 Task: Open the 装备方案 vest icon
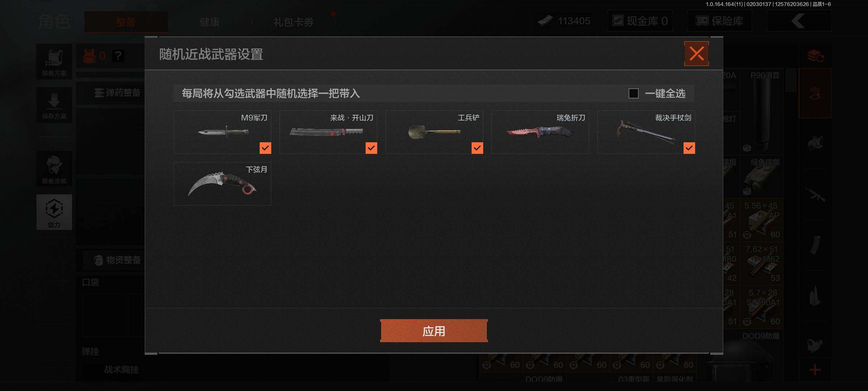point(54,62)
